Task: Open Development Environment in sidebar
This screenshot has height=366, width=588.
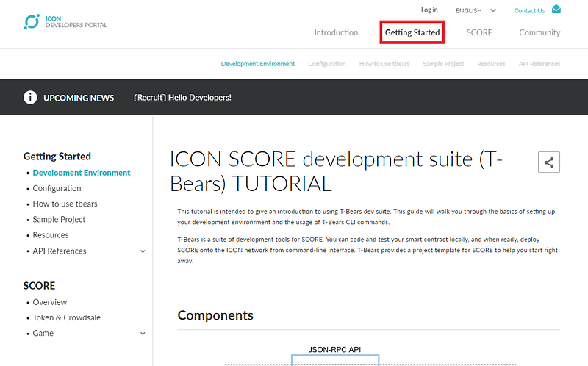Action: pyautogui.click(x=82, y=173)
